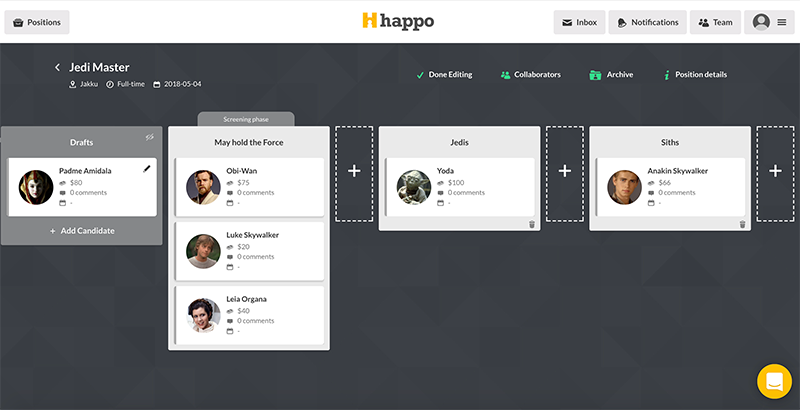Click the plus placeholder between Jedis and Siths
Image resolution: width=800 pixels, height=410 pixels.
(x=565, y=173)
